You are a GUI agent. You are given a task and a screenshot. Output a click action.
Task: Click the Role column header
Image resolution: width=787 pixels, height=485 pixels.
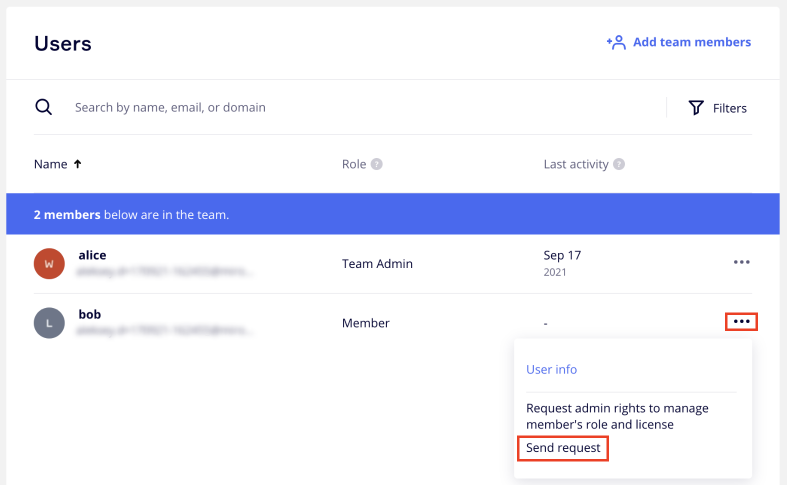(354, 164)
